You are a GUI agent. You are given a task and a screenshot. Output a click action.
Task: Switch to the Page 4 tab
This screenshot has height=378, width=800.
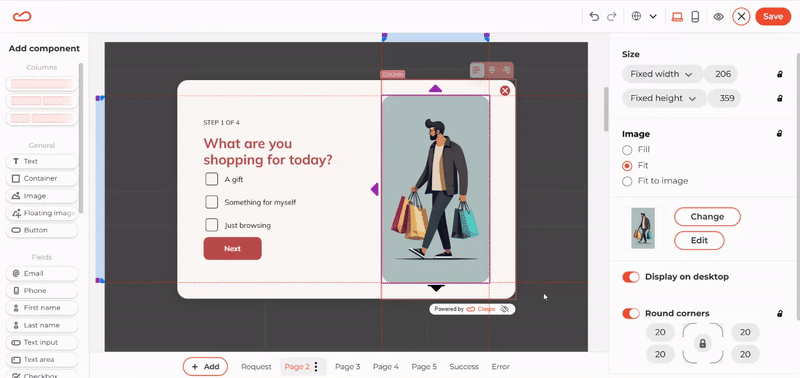click(x=386, y=367)
